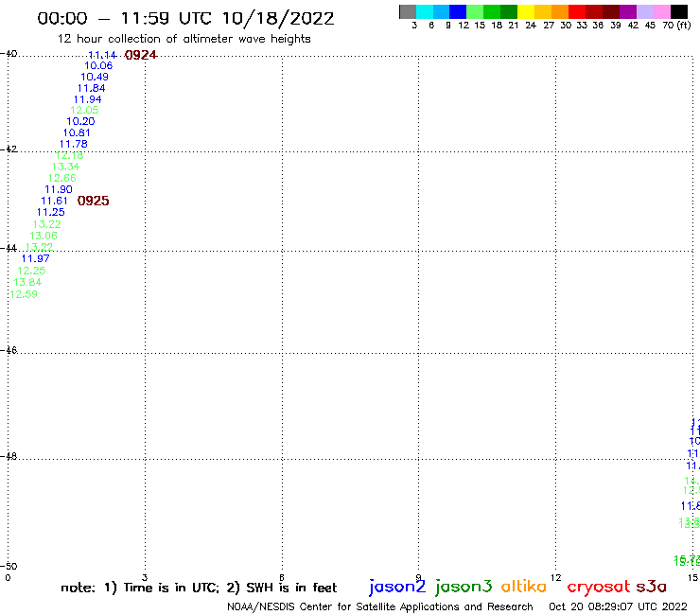Click subtitle '12 hour collection of altimeter wave heights'
This screenshot has height=615, width=700.
184,39
